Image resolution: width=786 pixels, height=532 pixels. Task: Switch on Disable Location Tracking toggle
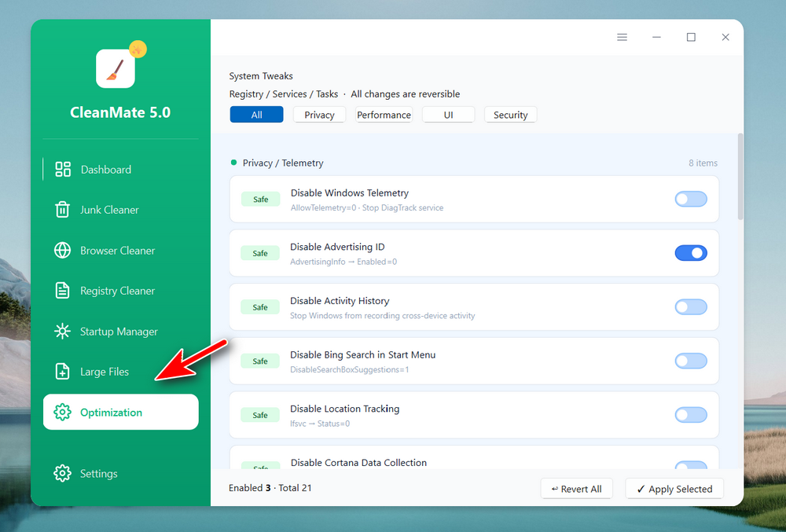click(x=690, y=415)
